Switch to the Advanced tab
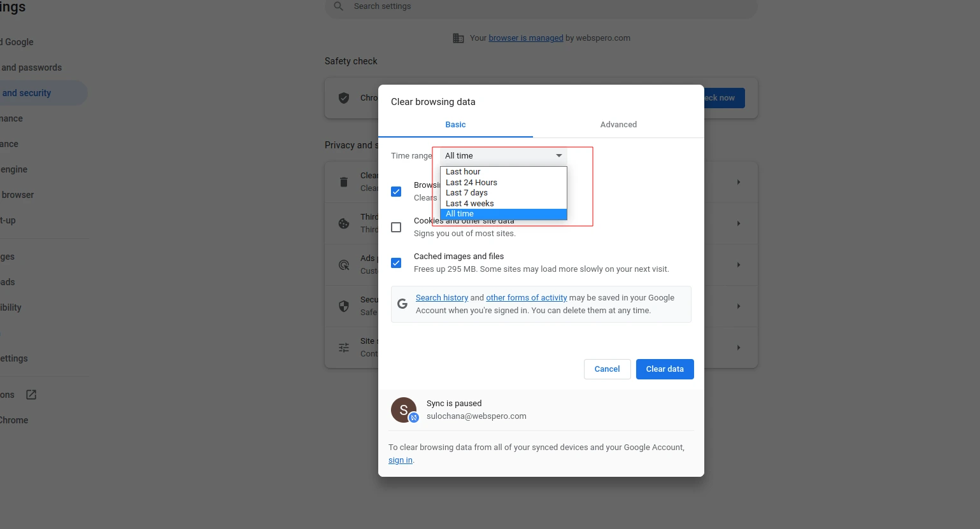980x529 pixels. point(618,125)
